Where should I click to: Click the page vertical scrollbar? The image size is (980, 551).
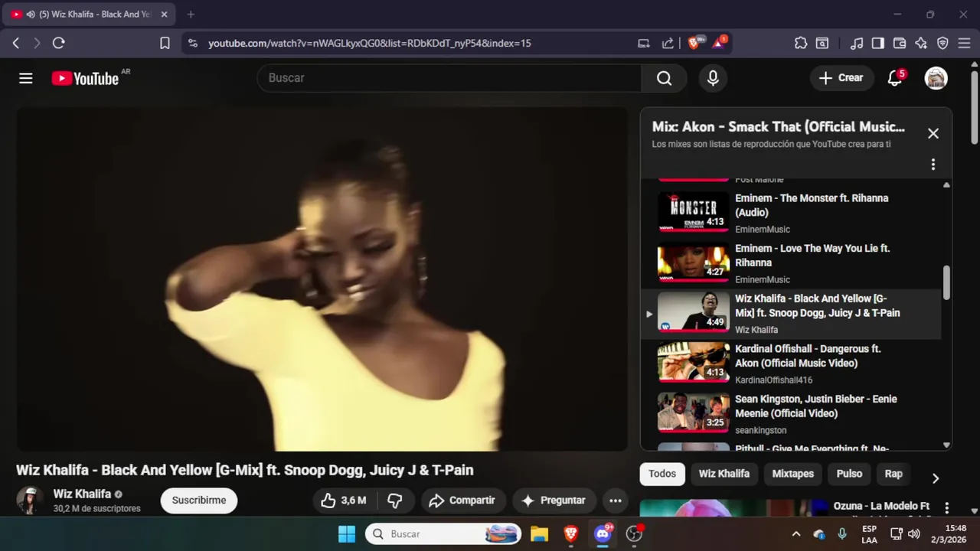(x=975, y=107)
